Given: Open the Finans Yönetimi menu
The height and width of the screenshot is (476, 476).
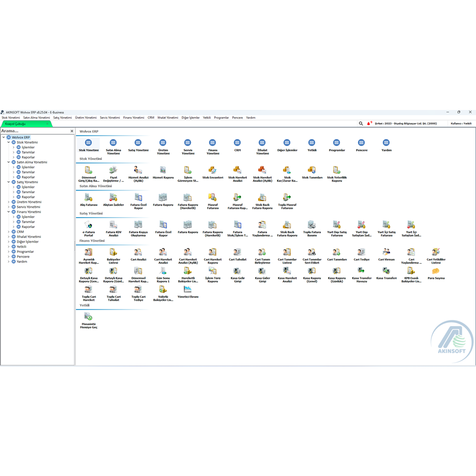Looking at the screenshot, I should click(133, 118).
